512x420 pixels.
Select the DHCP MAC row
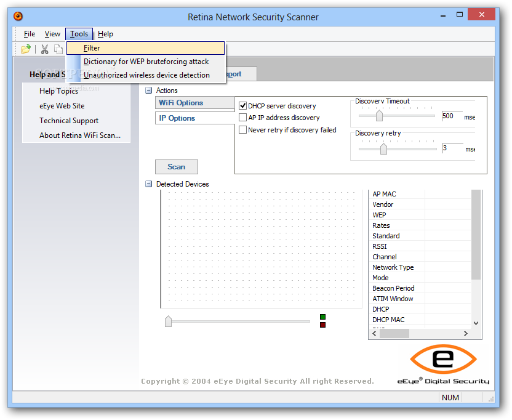point(420,320)
